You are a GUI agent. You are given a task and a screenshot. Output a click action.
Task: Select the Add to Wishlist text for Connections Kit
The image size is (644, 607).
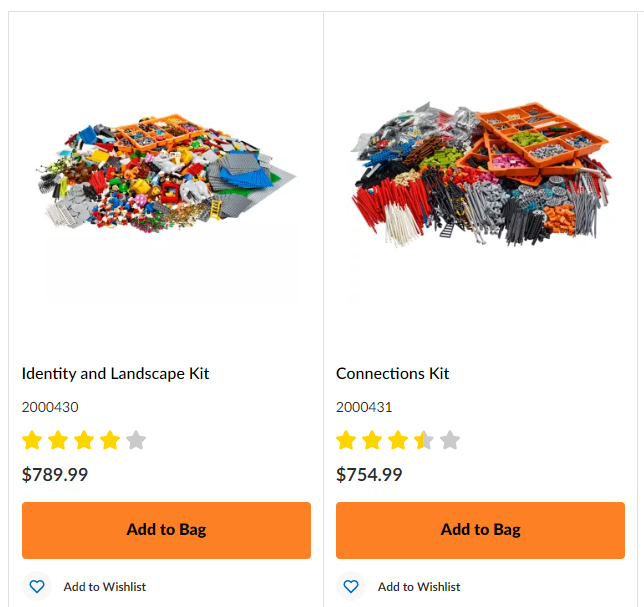419,586
